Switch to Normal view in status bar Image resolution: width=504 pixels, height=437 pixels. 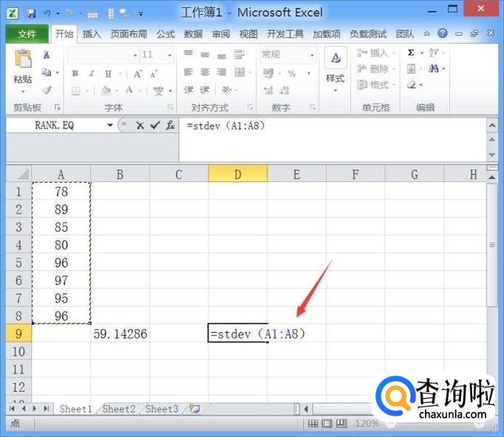[313, 424]
